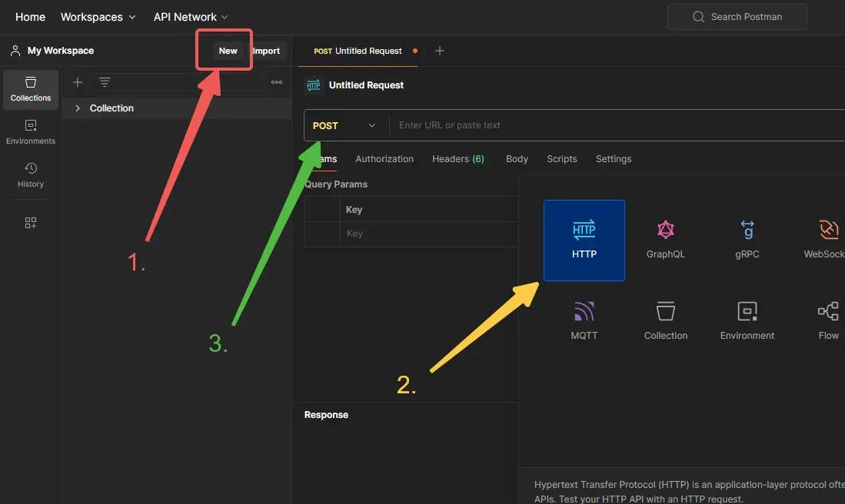Choose the Collection tile in New dialog
The width and height of the screenshot is (845, 504).
click(x=666, y=321)
